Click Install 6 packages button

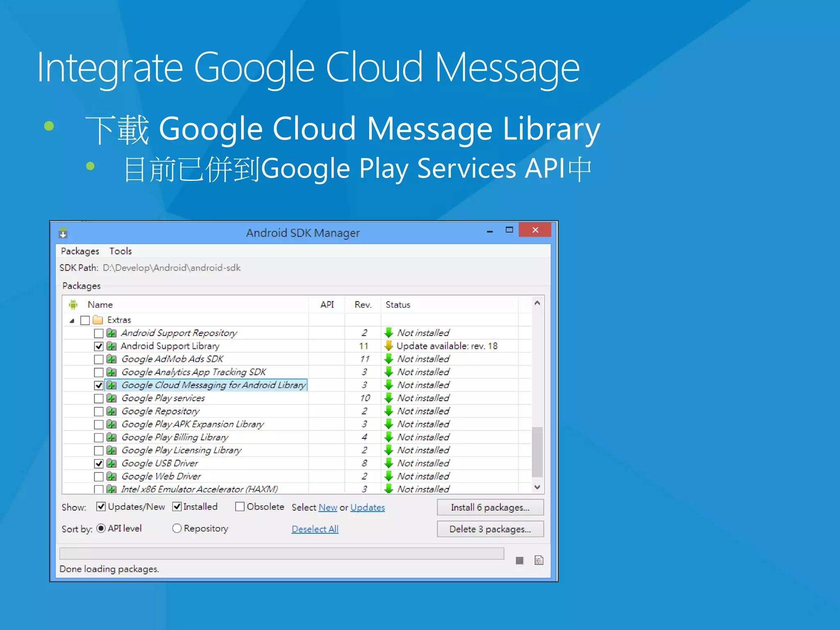490,507
